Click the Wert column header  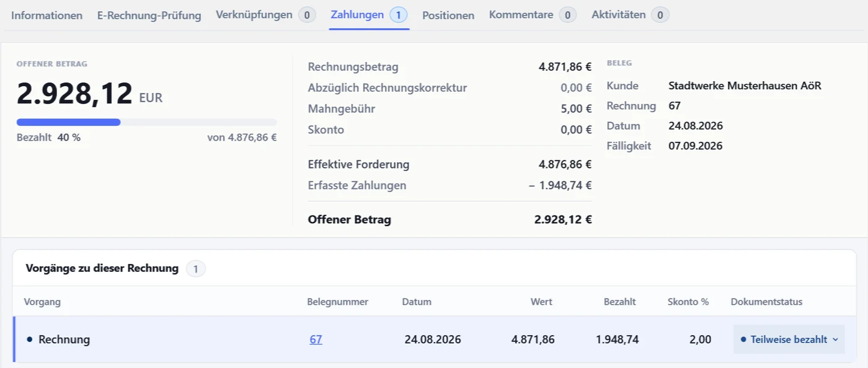click(541, 302)
